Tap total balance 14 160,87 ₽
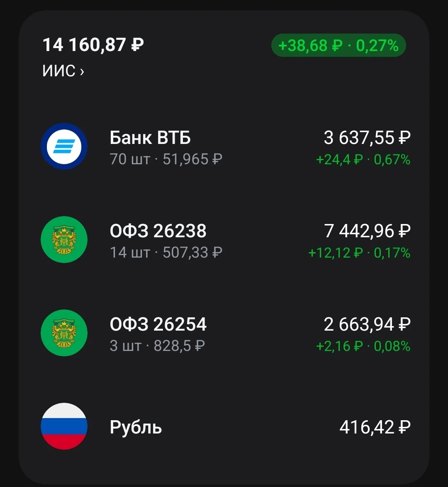448x487 pixels. (93, 45)
